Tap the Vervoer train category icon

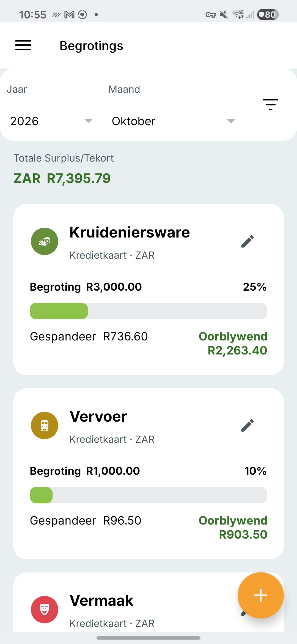(45, 425)
